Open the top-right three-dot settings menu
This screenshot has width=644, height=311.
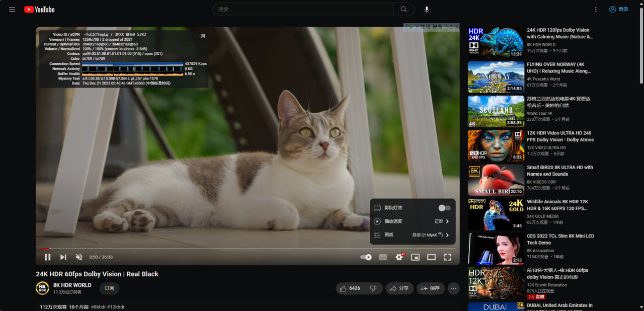(x=596, y=10)
